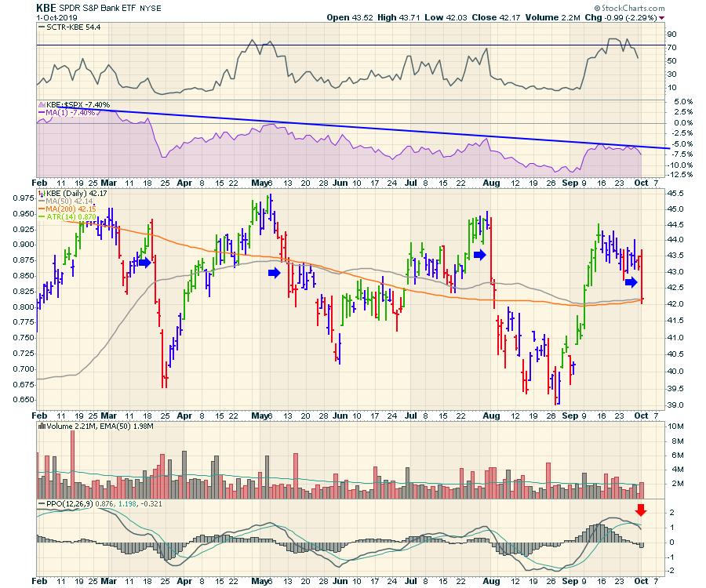
Task: Click the MA(1) -7.40% legend label
Action: click(x=71, y=112)
